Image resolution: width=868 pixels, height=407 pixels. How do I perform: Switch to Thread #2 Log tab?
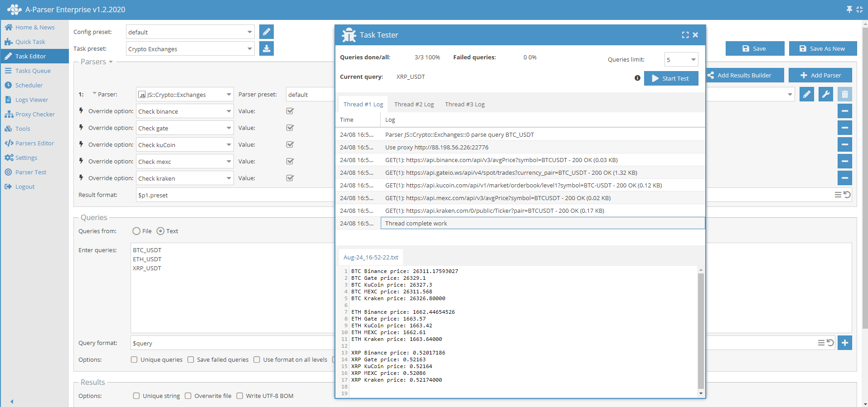click(x=414, y=104)
